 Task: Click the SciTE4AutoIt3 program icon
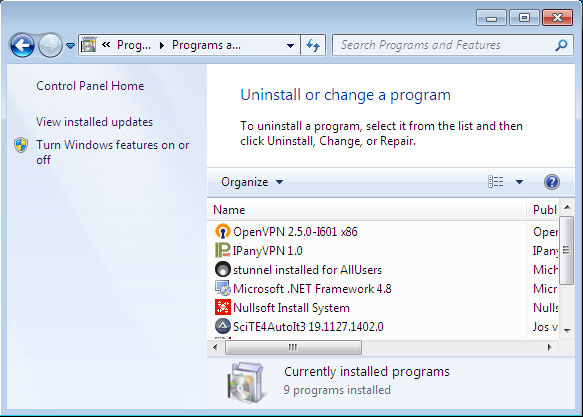tap(222, 326)
